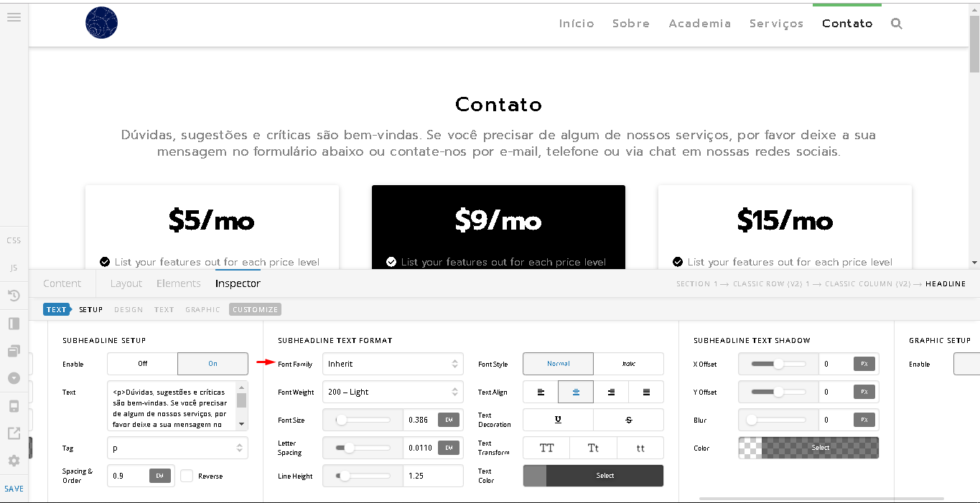Toggle Blur unit PX
The height and width of the screenshot is (503, 980).
(x=864, y=420)
